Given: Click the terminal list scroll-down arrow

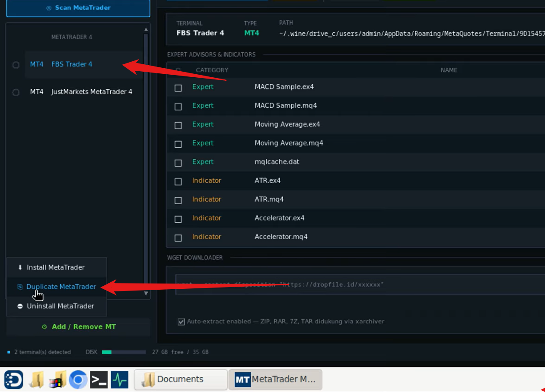Looking at the screenshot, I should point(146,294).
